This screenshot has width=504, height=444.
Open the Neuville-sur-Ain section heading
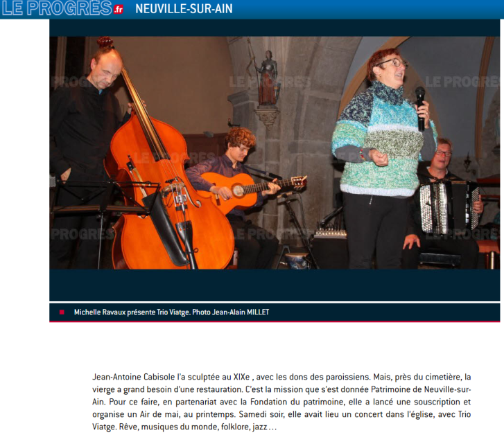click(x=184, y=9)
